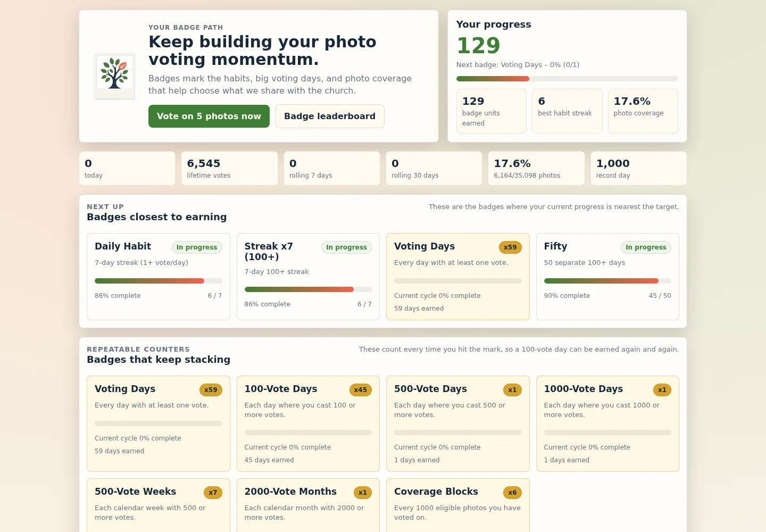Image resolution: width=766 pixels, height=532 pixels.
Task: Open the 500-Vote Days card title
Action: point(430,389)
